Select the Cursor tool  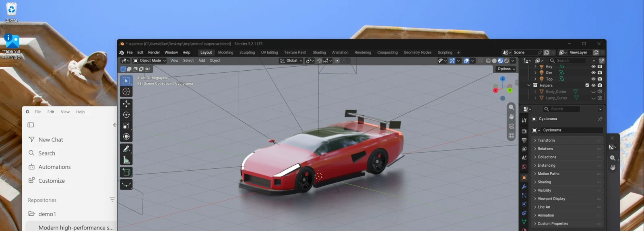pyautogui.click(x=126, y=92)
